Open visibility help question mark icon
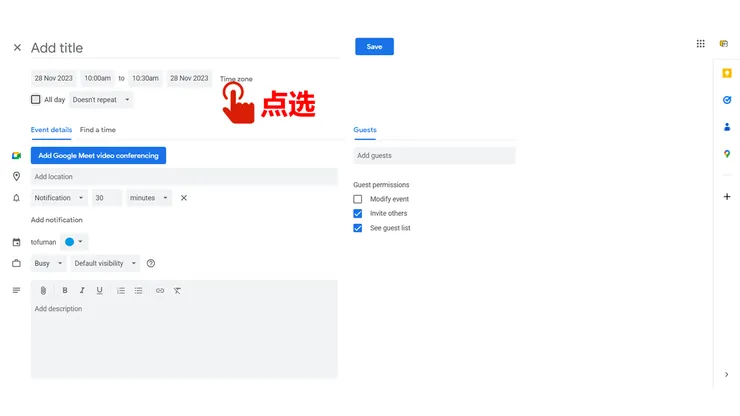The width and height of the screenshot is (740, 416). pos(151,263)
